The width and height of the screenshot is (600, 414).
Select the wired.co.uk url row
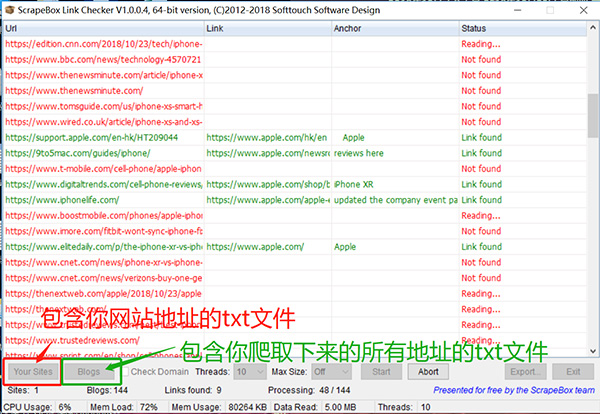click(295, 122)
